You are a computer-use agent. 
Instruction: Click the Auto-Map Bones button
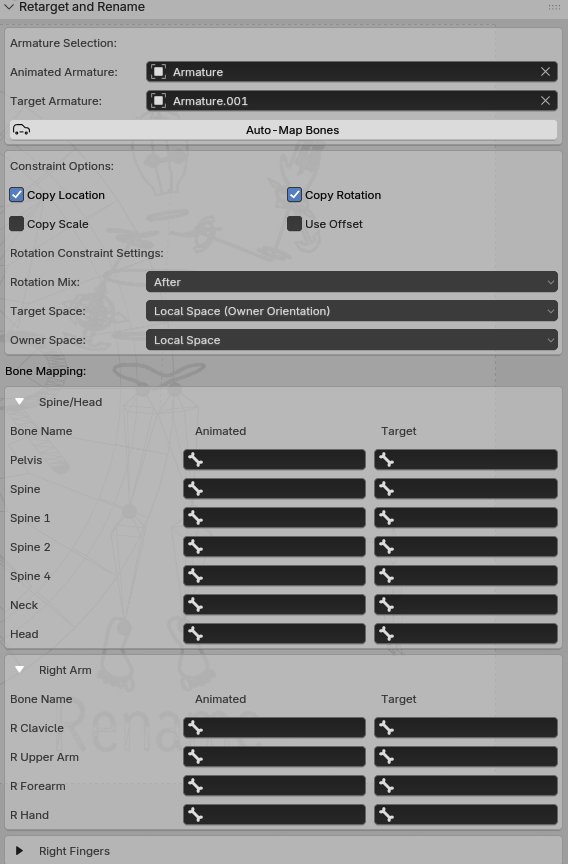point(284,130)
